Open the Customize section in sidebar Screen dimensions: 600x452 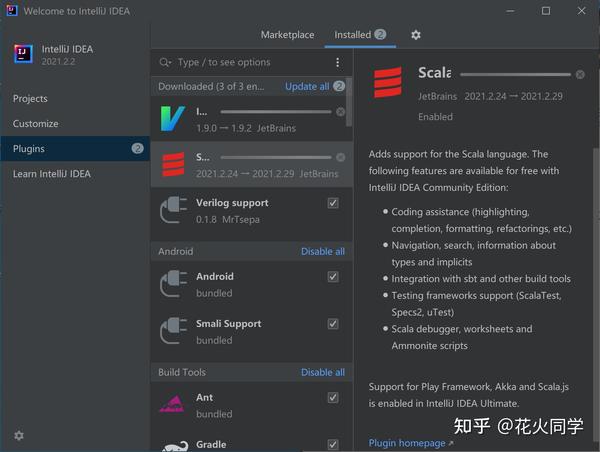click(x=36, y=124)
